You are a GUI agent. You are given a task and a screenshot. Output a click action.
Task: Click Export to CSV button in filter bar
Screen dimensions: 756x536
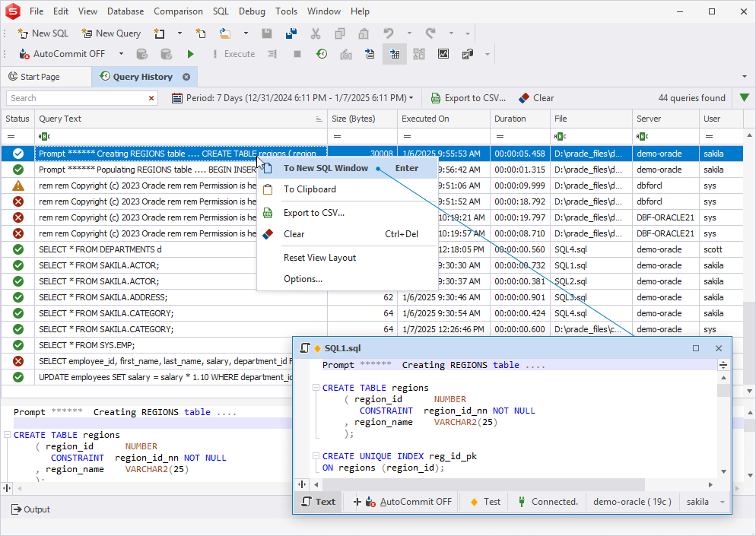(x=469, y=98)
